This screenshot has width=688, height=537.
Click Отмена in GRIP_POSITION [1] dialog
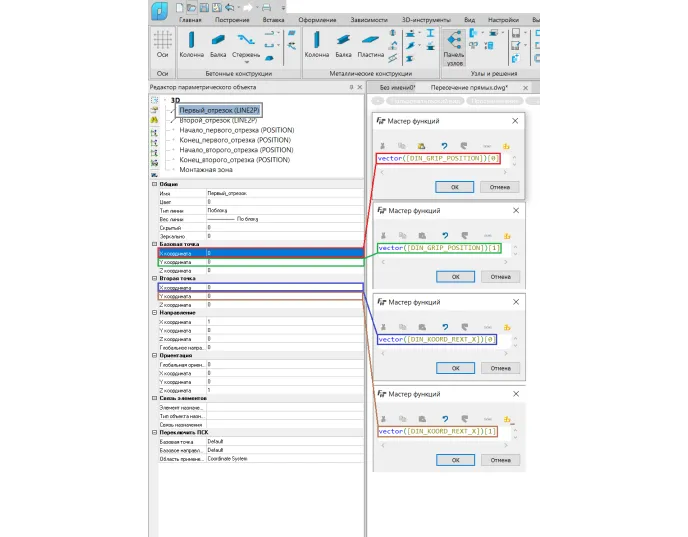(501, 277)
